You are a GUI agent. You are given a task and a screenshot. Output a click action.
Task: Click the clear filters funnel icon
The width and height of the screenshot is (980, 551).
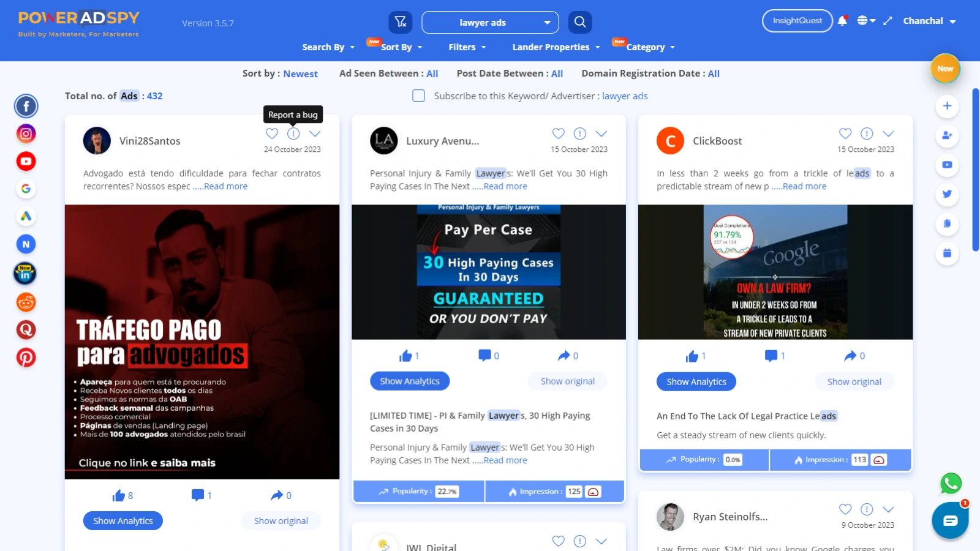tap(401, 23)
